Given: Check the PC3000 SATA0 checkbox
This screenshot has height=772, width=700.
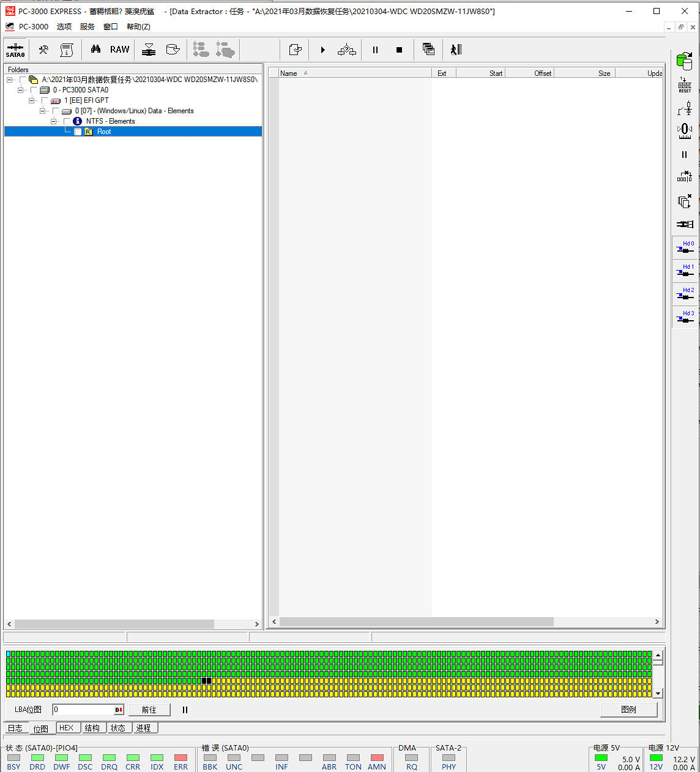Looking at the screenshot, I should click(x=34, y=90).
